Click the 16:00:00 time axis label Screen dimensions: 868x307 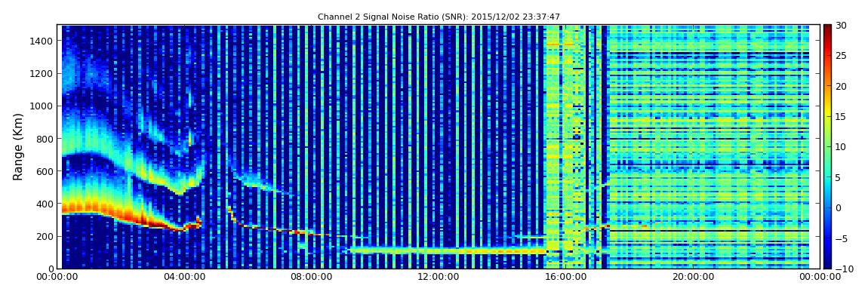tap(567, 277)
